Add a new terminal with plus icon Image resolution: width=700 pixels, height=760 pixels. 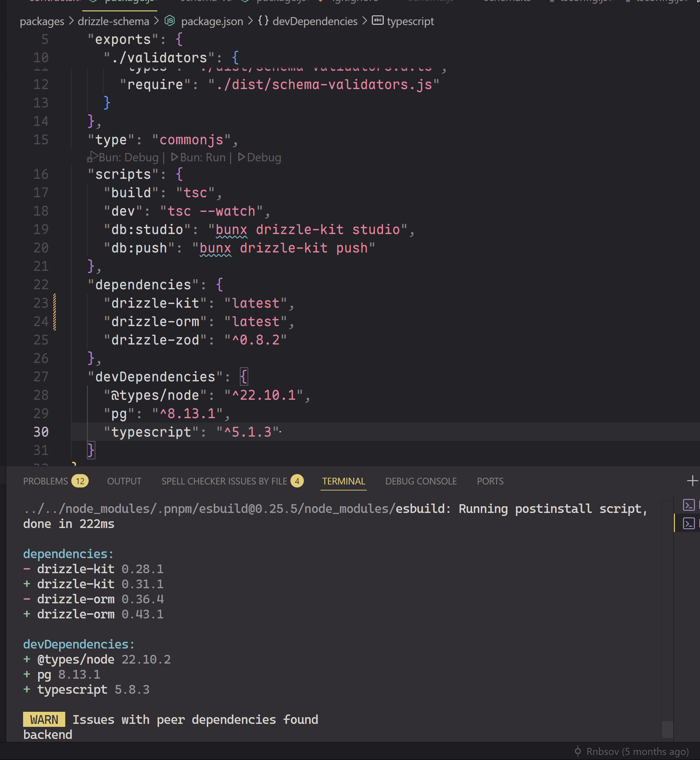(692, 481)
